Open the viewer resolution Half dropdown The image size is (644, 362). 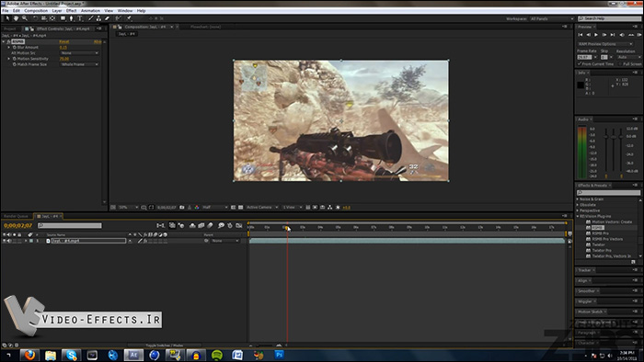point(214,208)
